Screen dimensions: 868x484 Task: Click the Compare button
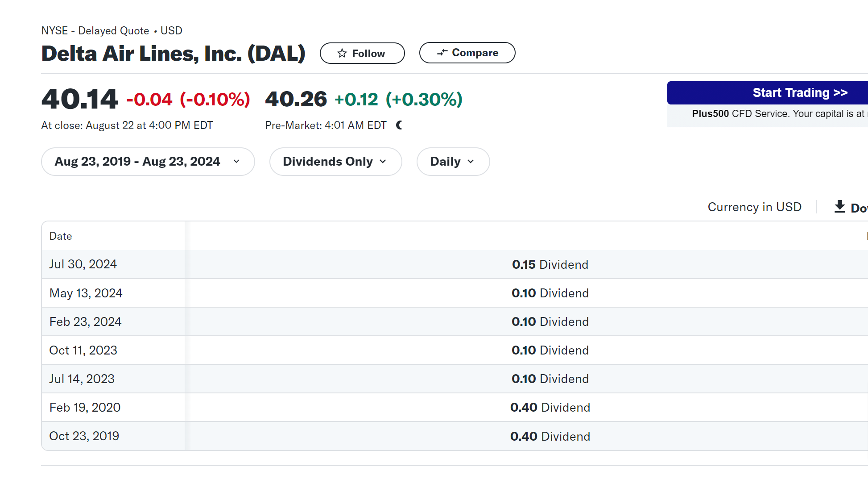click(467, 53)
